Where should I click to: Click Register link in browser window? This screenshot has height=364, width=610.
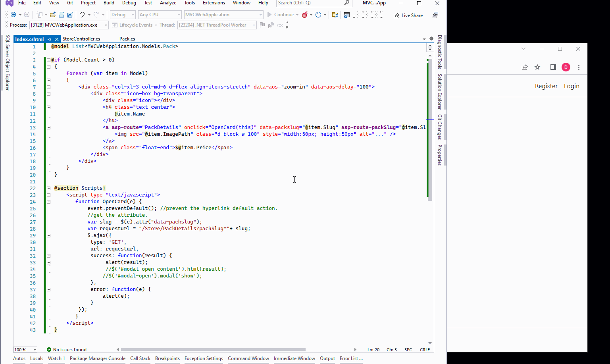click(546, 86)
